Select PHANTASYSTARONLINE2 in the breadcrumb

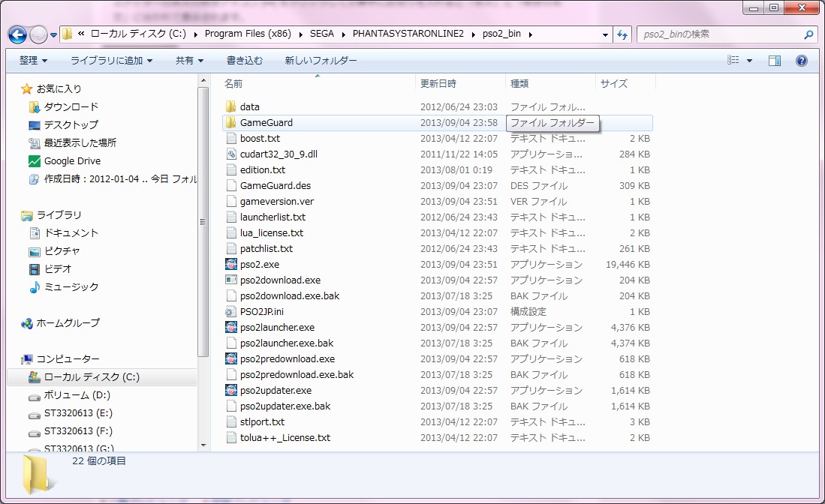coord(408,34)
